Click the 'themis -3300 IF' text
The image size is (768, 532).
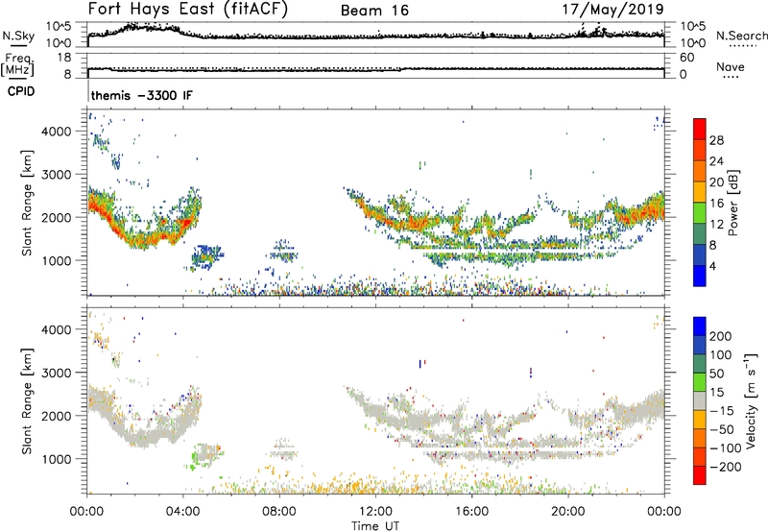[141, 95]
